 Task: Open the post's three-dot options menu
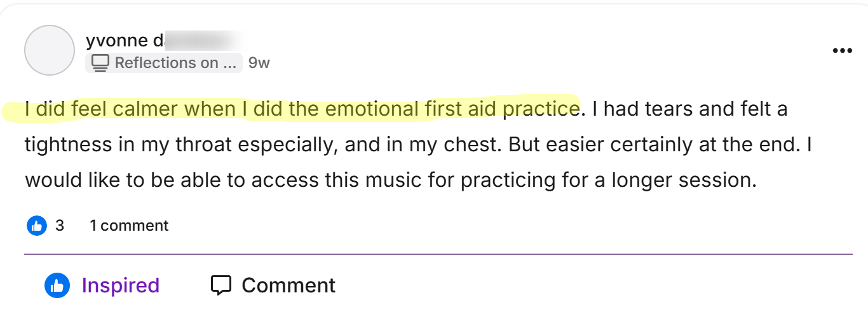(x=842, y=51)
